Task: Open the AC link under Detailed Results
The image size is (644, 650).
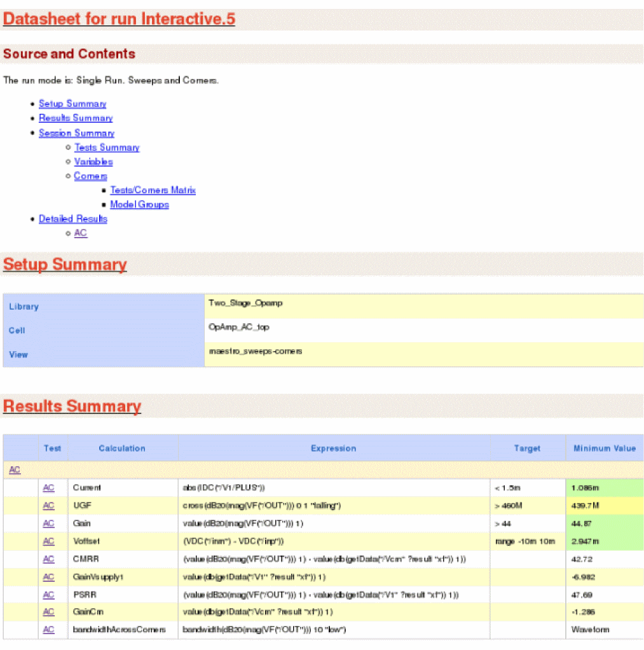Action: pos(80,233)
